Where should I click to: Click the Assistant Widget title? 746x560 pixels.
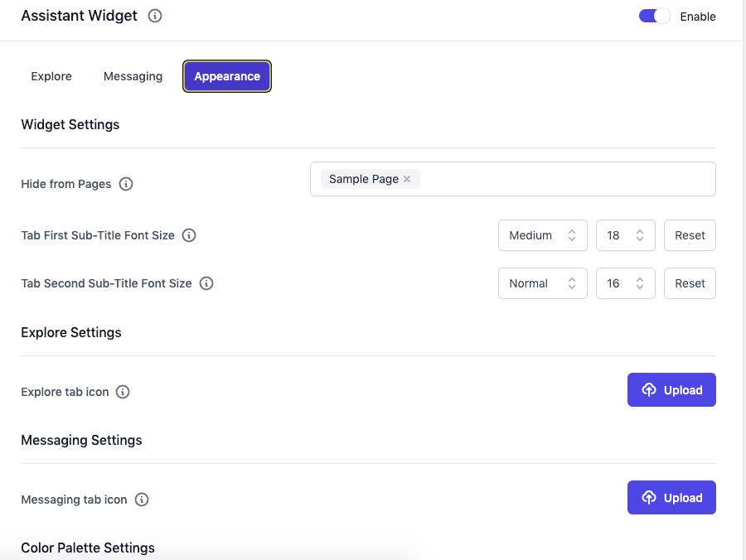coord(79,16)
